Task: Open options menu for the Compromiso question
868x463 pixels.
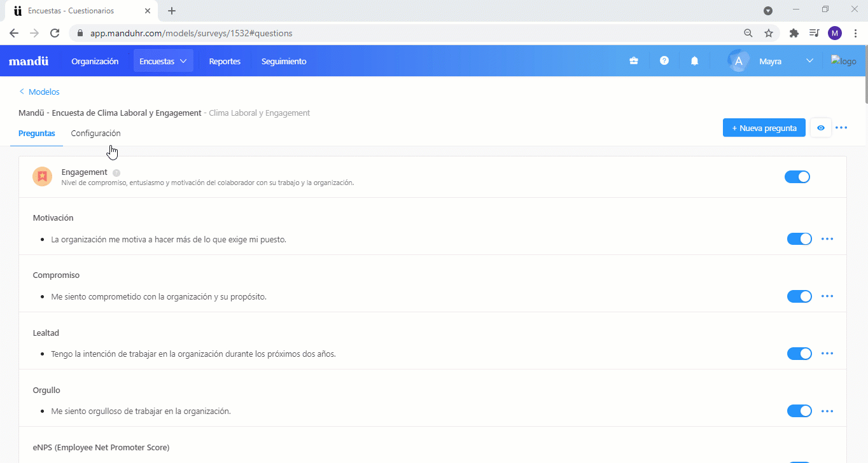Action: (827, 296)
